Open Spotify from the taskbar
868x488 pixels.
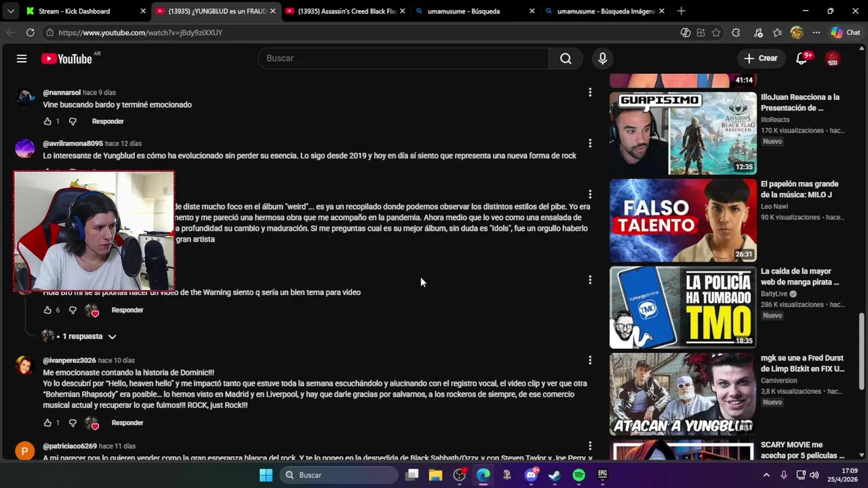coord(578,475)
